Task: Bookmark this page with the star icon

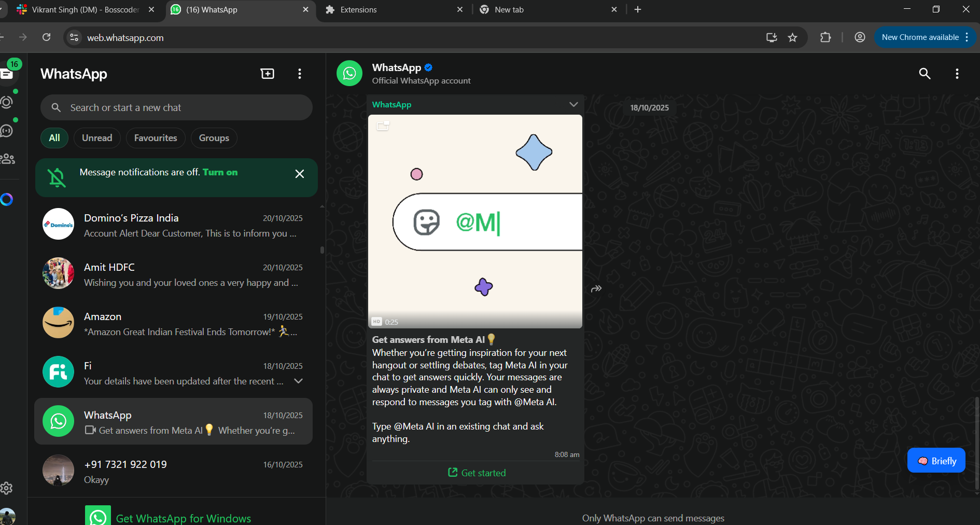Action: click(792, 37)
